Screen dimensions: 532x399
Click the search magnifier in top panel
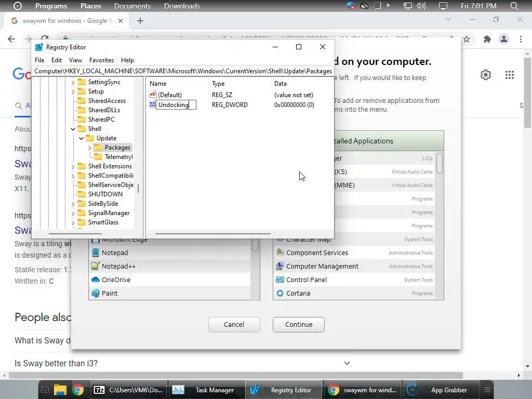tap(514, 6)
